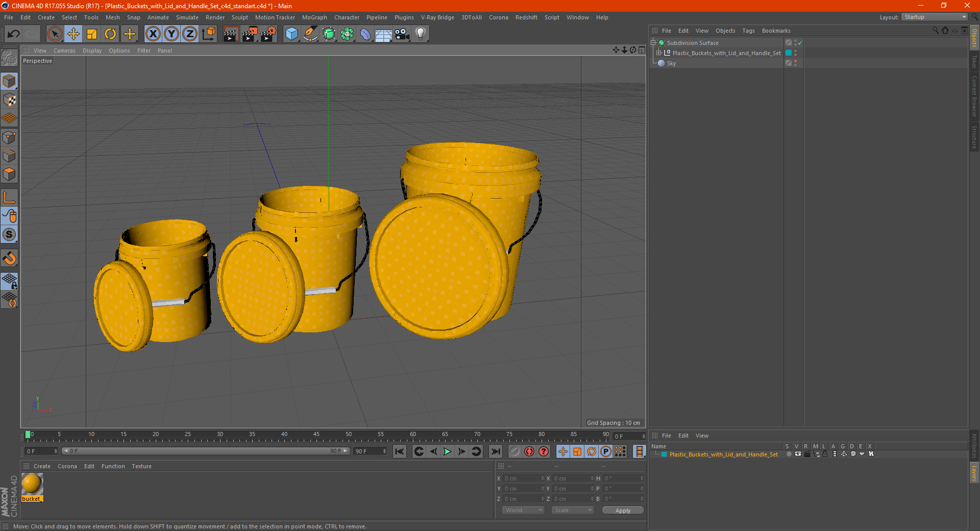Select the bucket material thumbnail

point(32,484)
